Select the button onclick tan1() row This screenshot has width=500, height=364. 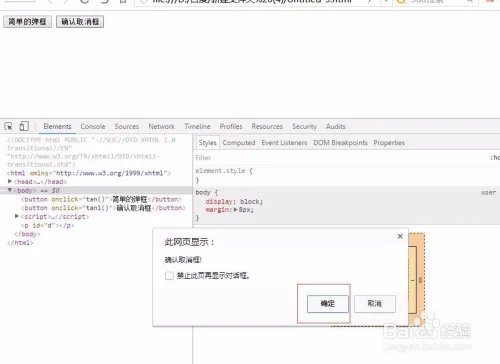[x=103, y=208]
